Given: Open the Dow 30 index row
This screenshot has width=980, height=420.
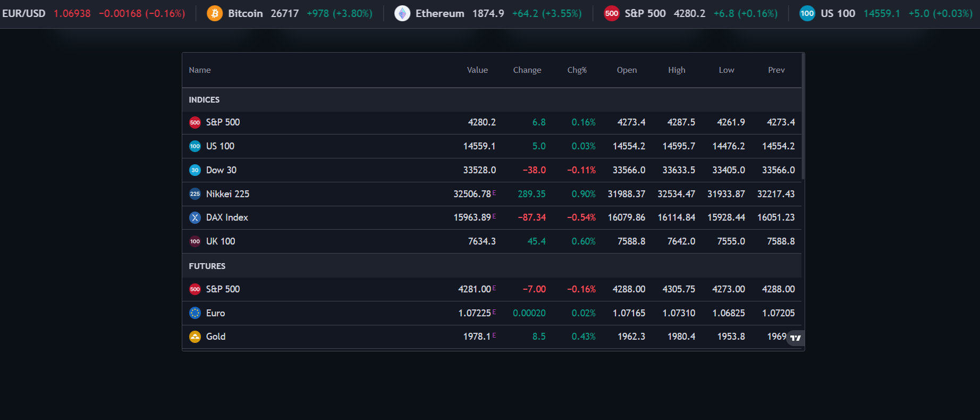Looking at the screenshot, I should [x=492, y=170].
